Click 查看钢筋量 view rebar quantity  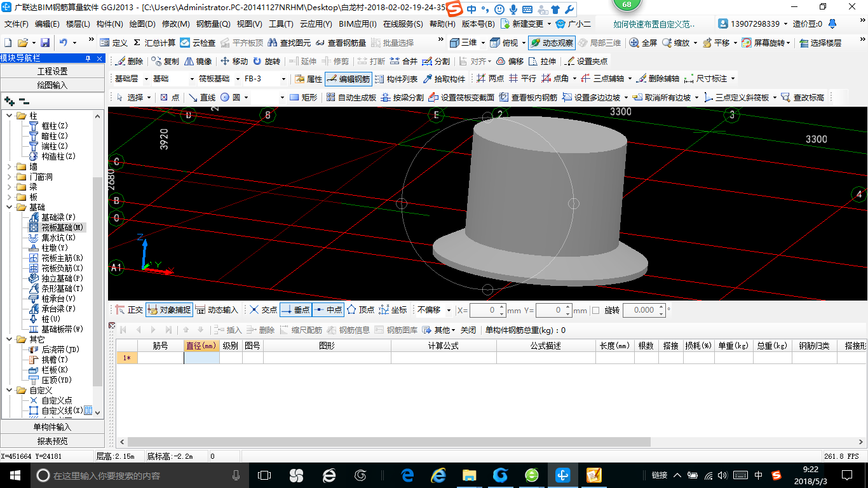click(x=341, y=43)
